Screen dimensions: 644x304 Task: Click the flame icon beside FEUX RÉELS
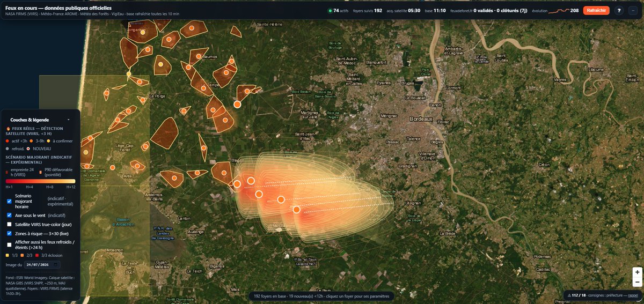pos(8,129)
